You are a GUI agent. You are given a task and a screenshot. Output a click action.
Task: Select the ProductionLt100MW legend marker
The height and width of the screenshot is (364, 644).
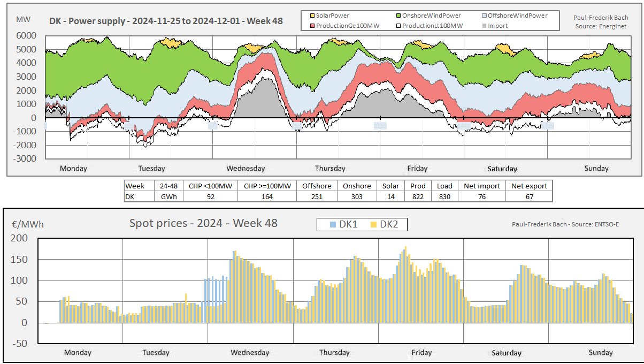click(x=399, y=25)
